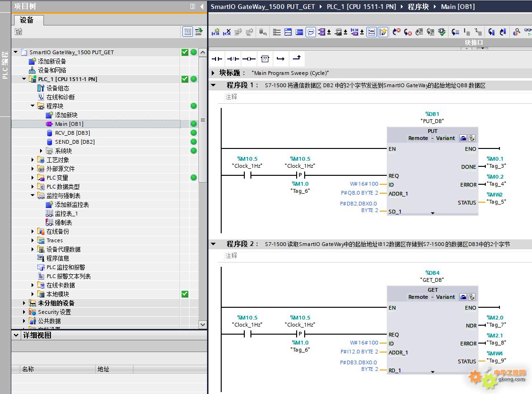Click 程序块 in the breadcrumb path

pos(418,7)
